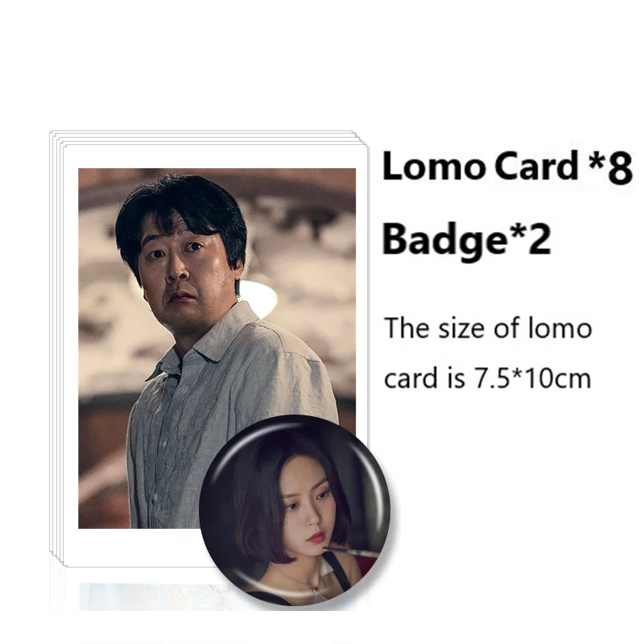The image size is (644, 644).
Task: Select "The size of lomo" text line
Action: click(x=488, y=328)
